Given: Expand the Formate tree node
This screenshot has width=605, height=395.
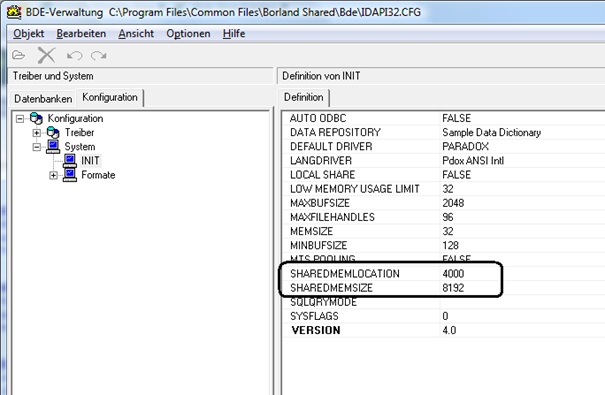Looking at the screenshot, I should [54, 176].
